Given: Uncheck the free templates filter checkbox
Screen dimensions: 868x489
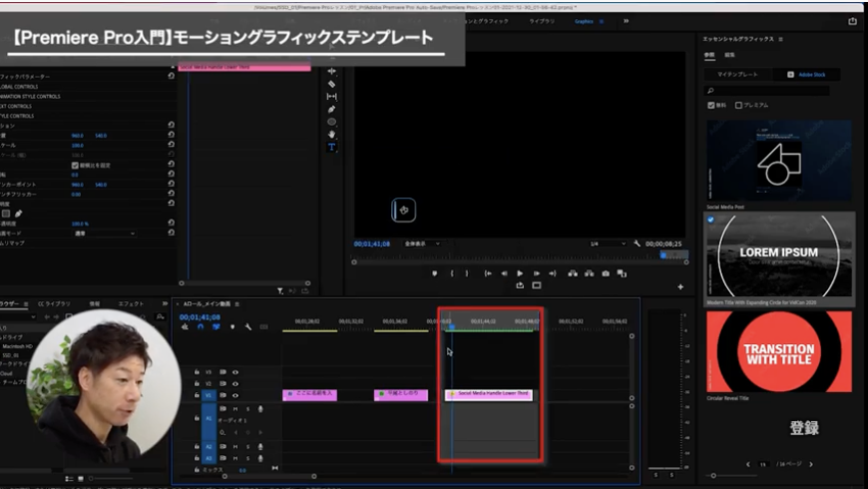Looking at the screenshot, I should 710,105.
